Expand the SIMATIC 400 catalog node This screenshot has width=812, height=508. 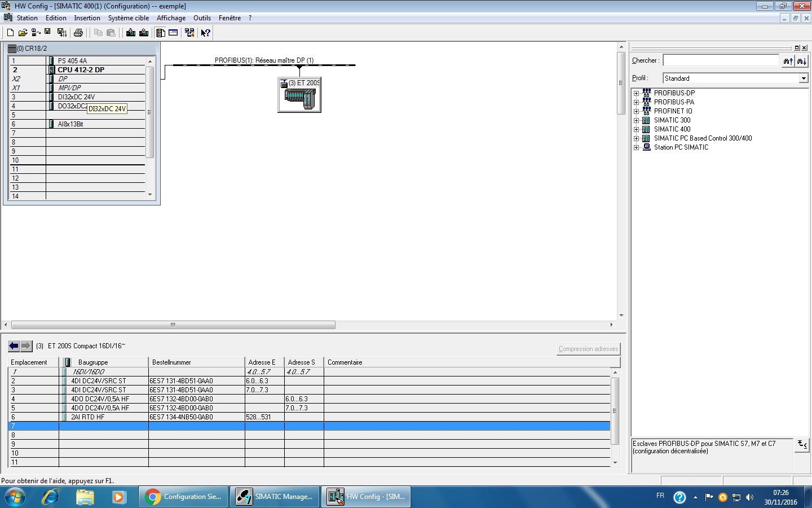pyautogui.click(x=636, y=129)
